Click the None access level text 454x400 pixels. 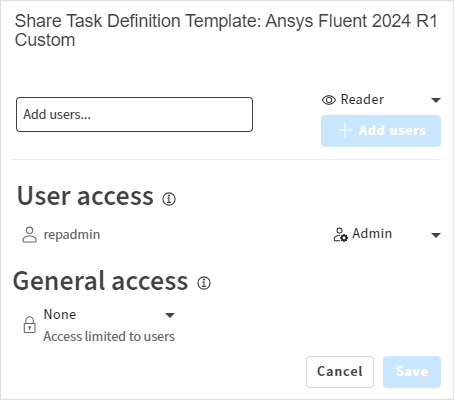(x=60, y=314)
